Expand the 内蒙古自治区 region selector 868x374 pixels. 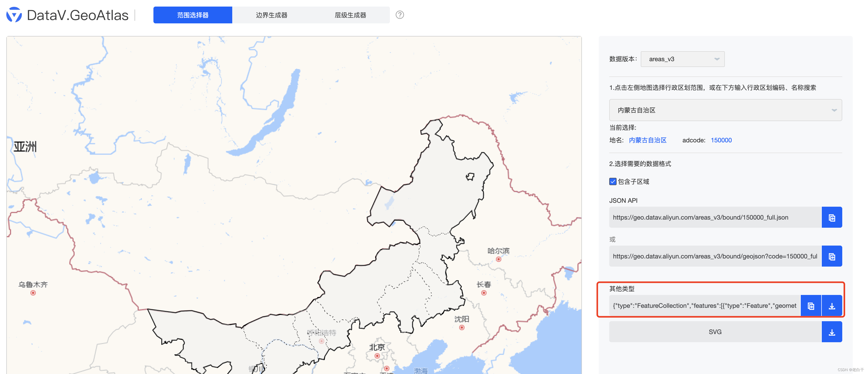click(x=725, y=110)
